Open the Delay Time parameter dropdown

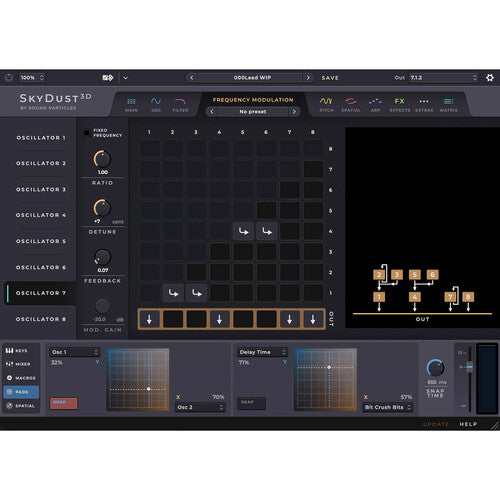262,352
